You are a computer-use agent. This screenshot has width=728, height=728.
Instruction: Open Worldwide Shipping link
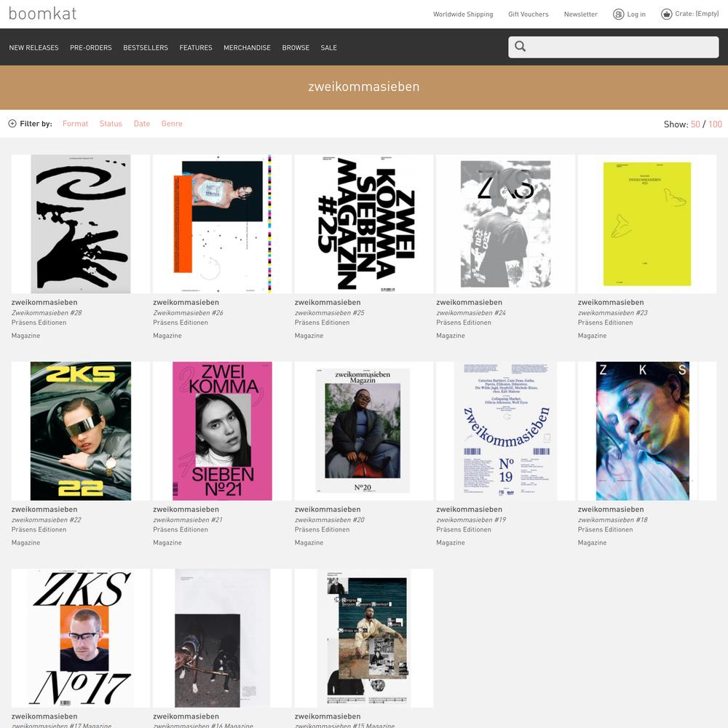(x=463, y=15)
